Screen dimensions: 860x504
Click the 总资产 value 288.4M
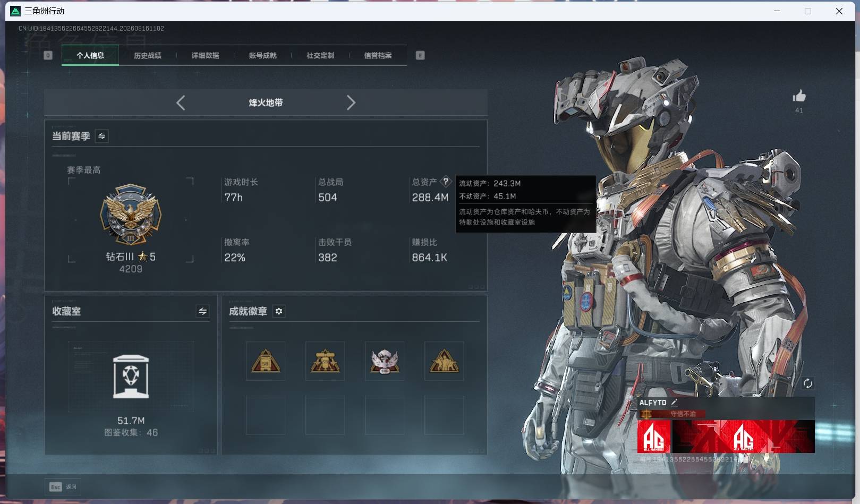point(430,198)
